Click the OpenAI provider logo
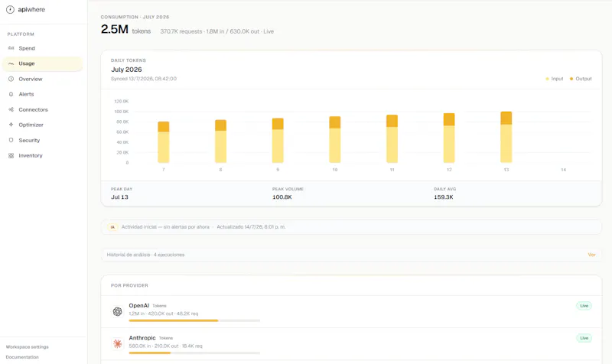Image resolution: width=612 pixels, height=364 pixels. [118, 311]
